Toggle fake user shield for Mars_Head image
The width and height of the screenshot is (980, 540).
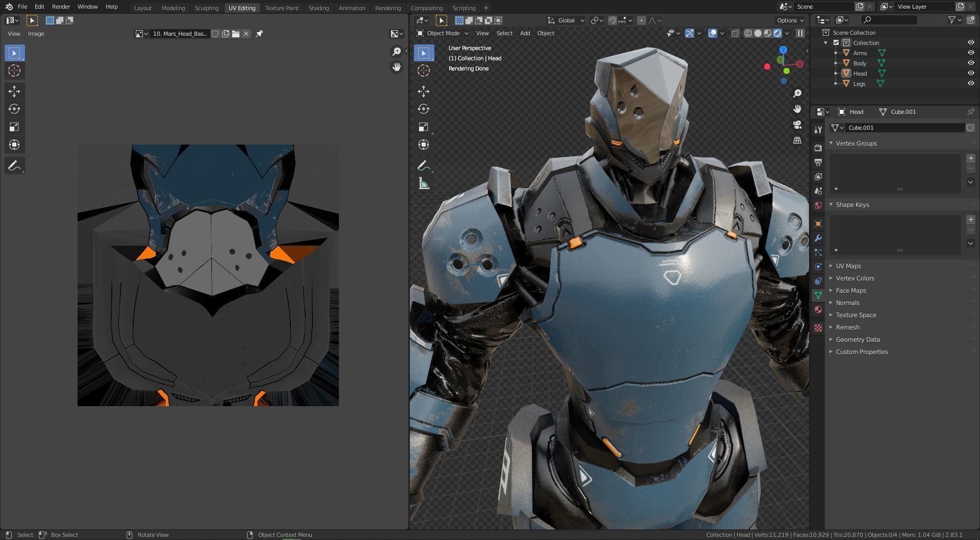[215, 34]
